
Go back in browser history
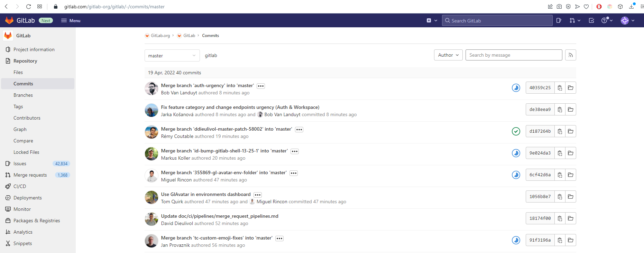6,7
